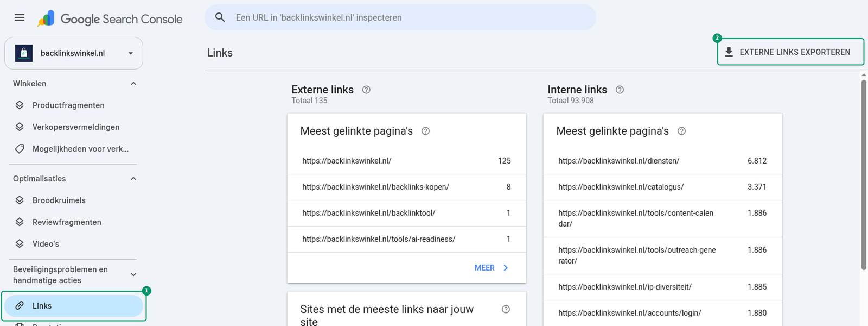Open the ip-diversiteit internal links row
The height and width of the screenshot is (326, 868).
point(663,287)
